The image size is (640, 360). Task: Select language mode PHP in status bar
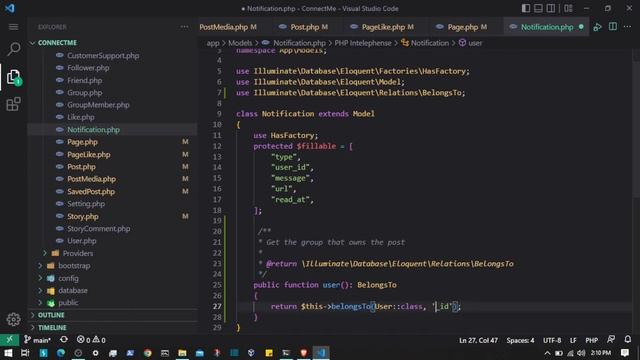[x=591, y=340]
